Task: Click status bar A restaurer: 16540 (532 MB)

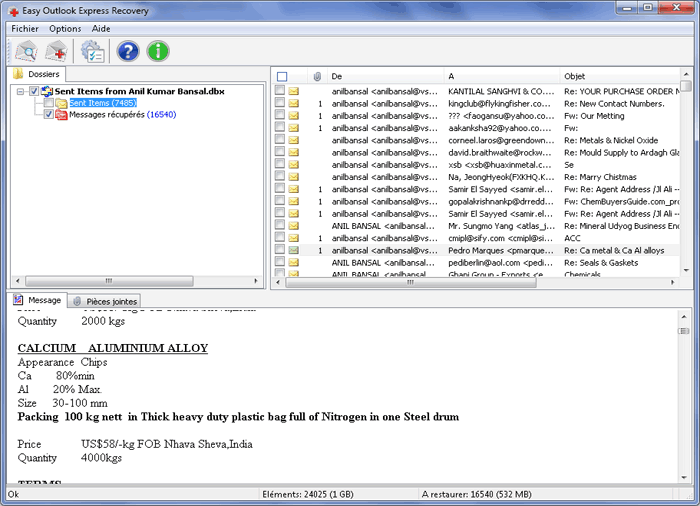Action: [x=477, y=494]
